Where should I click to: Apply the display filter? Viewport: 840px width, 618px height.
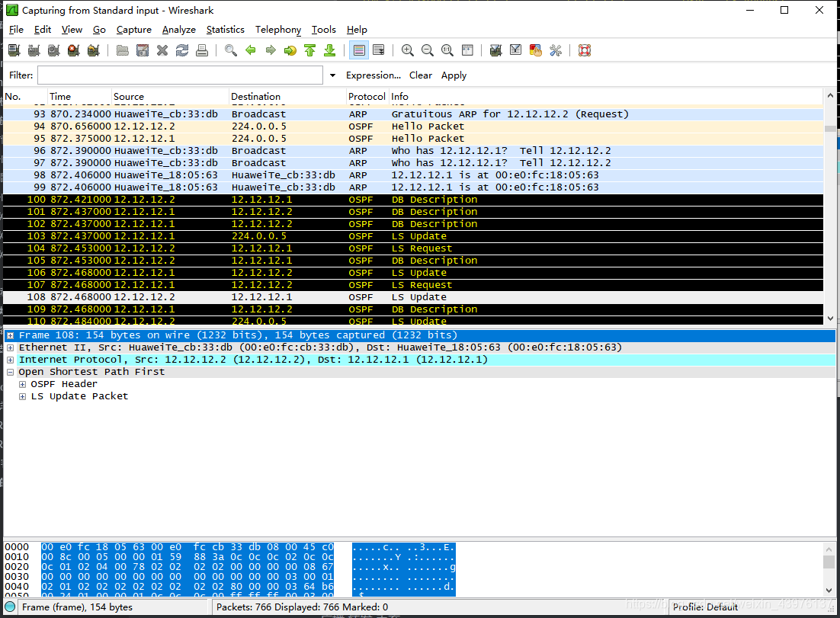coord(454,75)
